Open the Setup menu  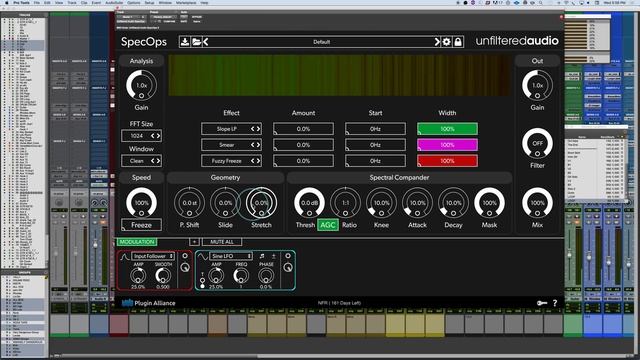(x=149, y=2)
